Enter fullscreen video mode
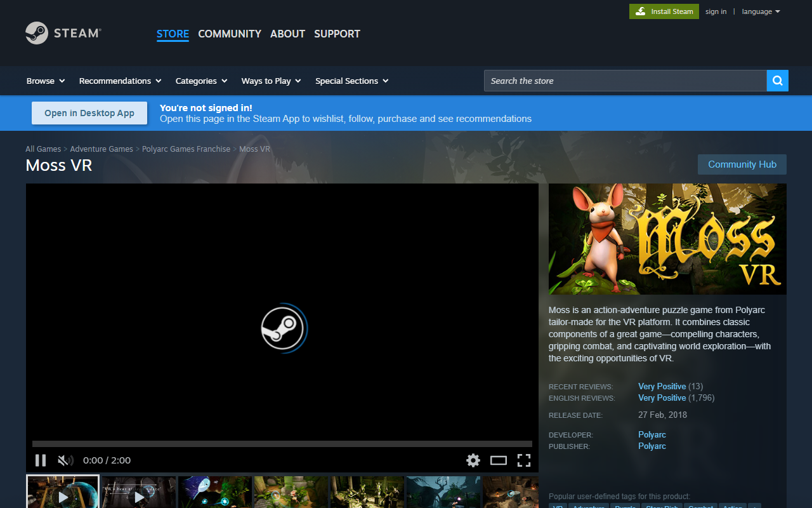Screen dimensions: 812x508 pos(524,460)
